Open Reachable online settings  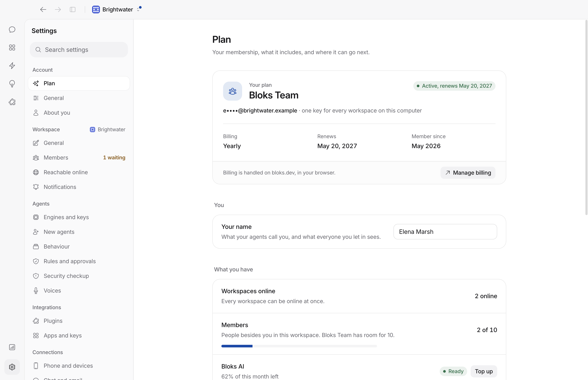coord(79,172)
